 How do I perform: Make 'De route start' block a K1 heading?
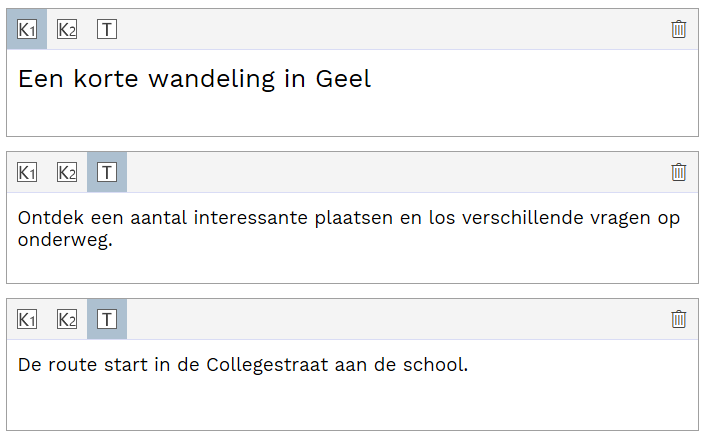coord(27,319)
